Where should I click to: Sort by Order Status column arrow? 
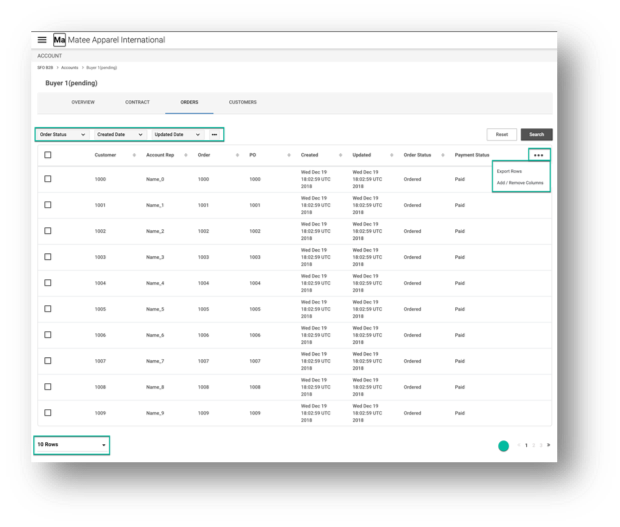443,155
